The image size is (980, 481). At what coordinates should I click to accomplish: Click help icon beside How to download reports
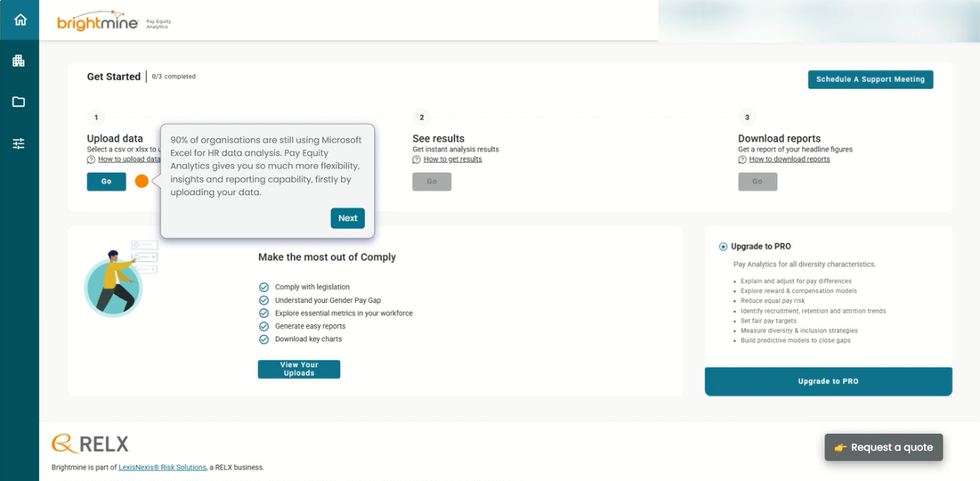click(x=742, y=159)
